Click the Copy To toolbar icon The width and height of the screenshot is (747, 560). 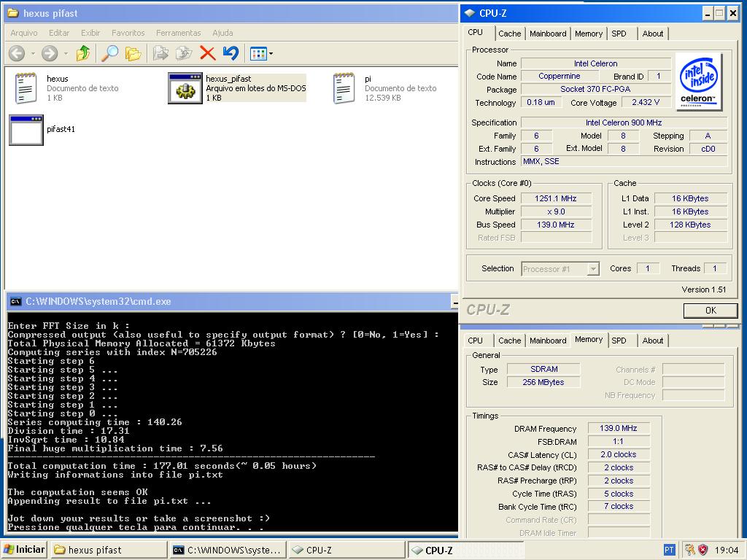pos(184,53)
